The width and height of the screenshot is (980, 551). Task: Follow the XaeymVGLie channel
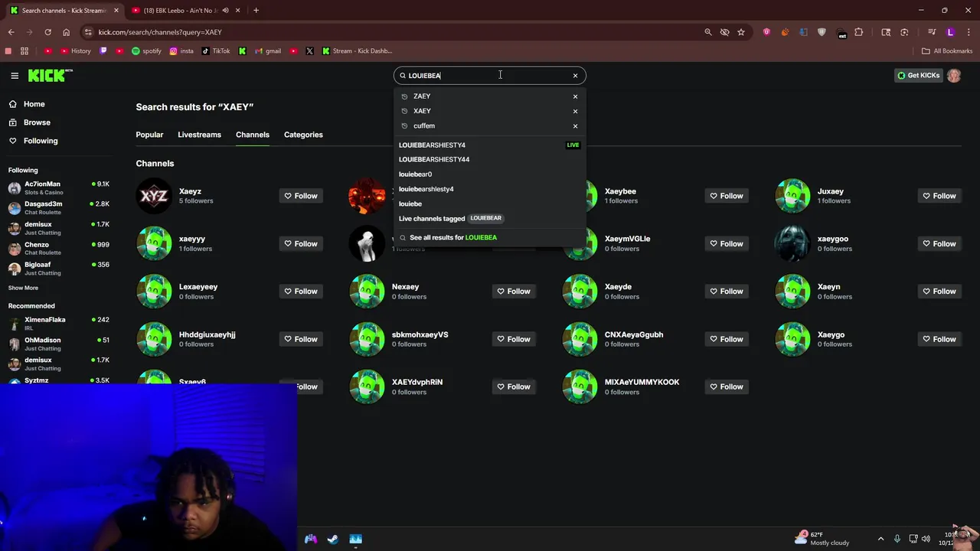(727, 243)
